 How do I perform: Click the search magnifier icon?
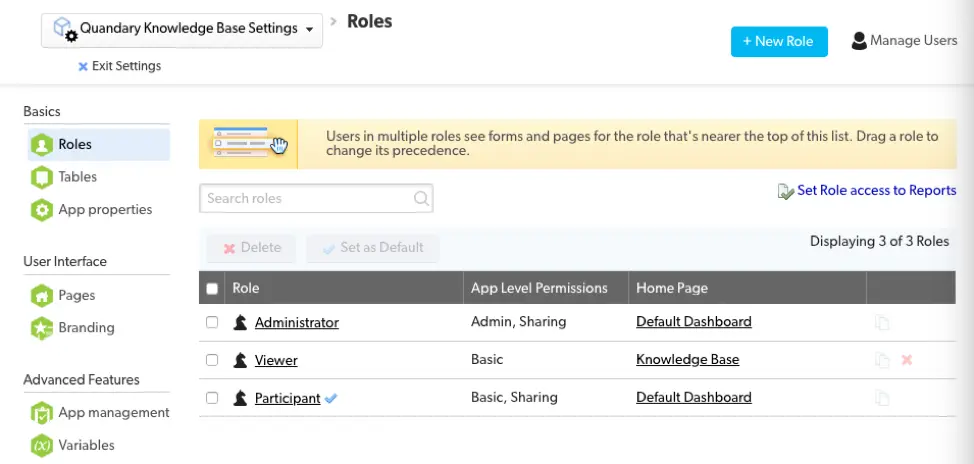tap(421, 199)
